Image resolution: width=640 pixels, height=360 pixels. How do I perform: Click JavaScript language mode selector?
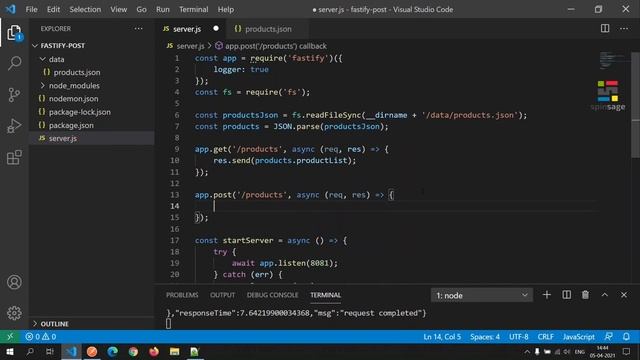point(578,337)
